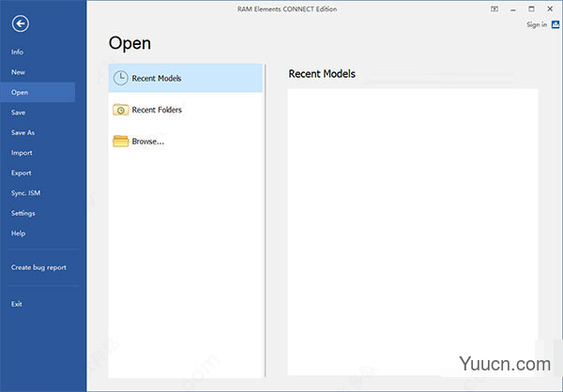Open the Import page

point(22,153)
